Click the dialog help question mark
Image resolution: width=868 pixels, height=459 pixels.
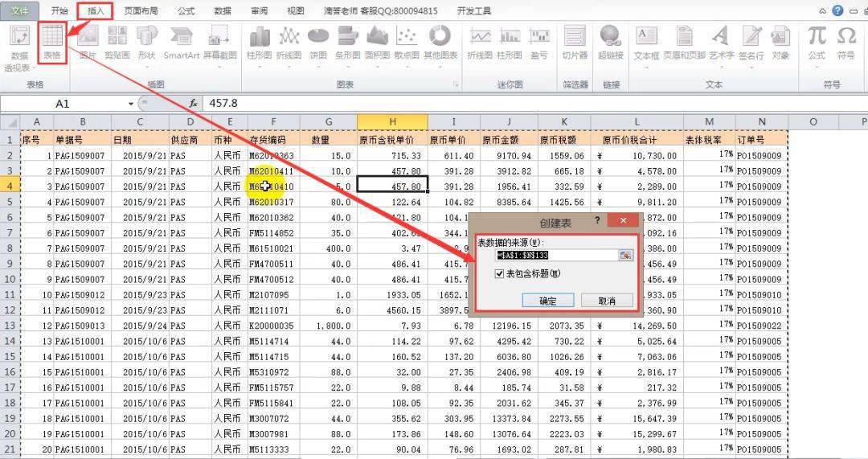pyautogui.click(x=596, y=220)
